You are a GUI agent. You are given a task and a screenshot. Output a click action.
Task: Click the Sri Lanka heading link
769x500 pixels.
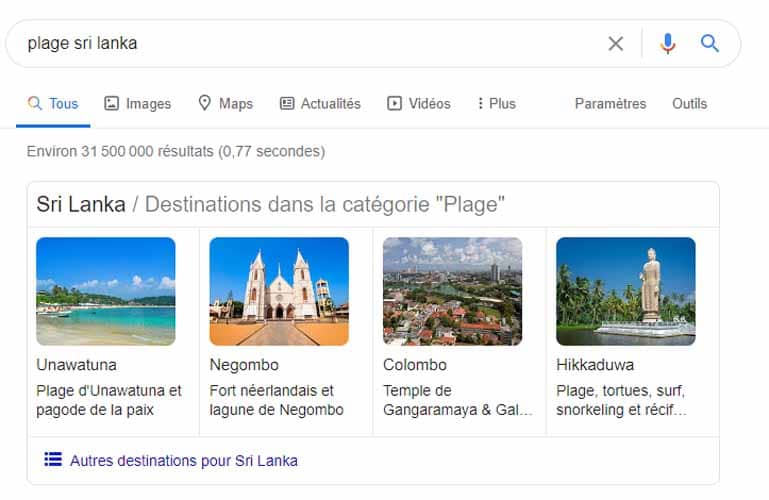(x=81, y=204)
